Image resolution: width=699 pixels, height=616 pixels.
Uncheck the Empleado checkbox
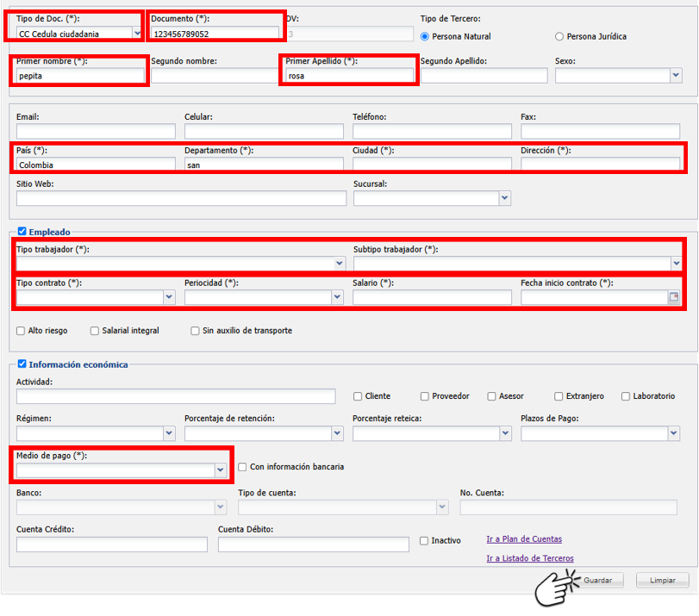[22, 232]
